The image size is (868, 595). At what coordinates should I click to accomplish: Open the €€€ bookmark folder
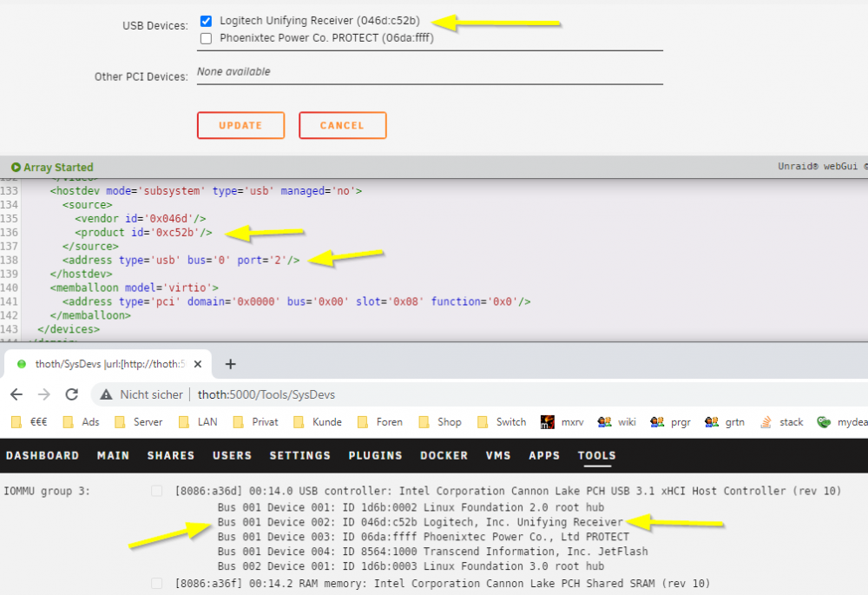[x=29, y=422]
